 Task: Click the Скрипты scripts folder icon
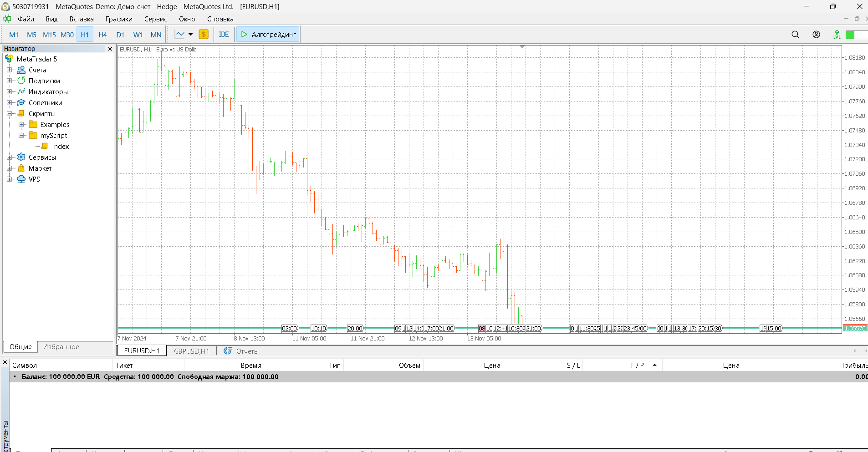click(21, 114)
